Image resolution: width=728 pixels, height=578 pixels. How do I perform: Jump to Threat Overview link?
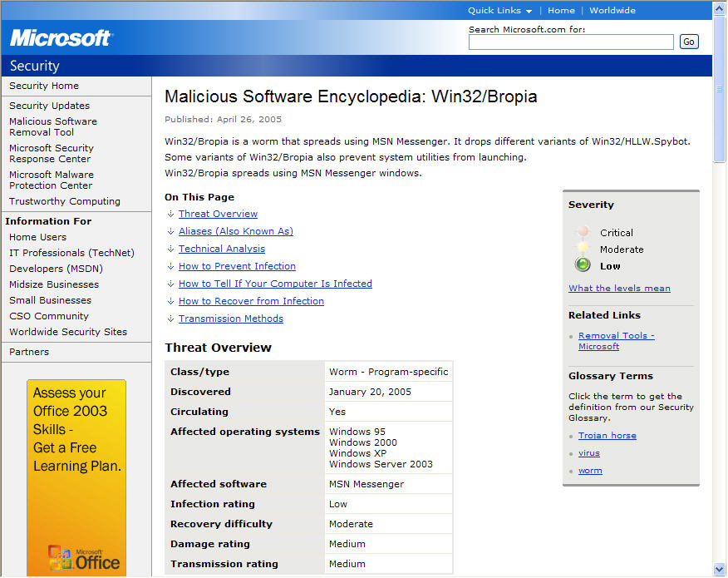pos(218,214)
